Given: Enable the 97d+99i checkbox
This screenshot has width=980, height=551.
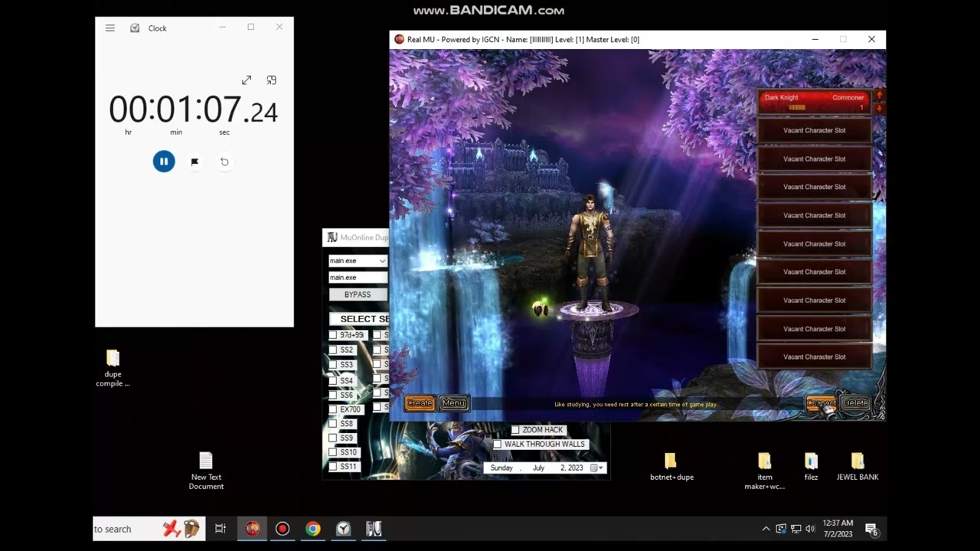Looking at the screenshot, I should [333, 335].
